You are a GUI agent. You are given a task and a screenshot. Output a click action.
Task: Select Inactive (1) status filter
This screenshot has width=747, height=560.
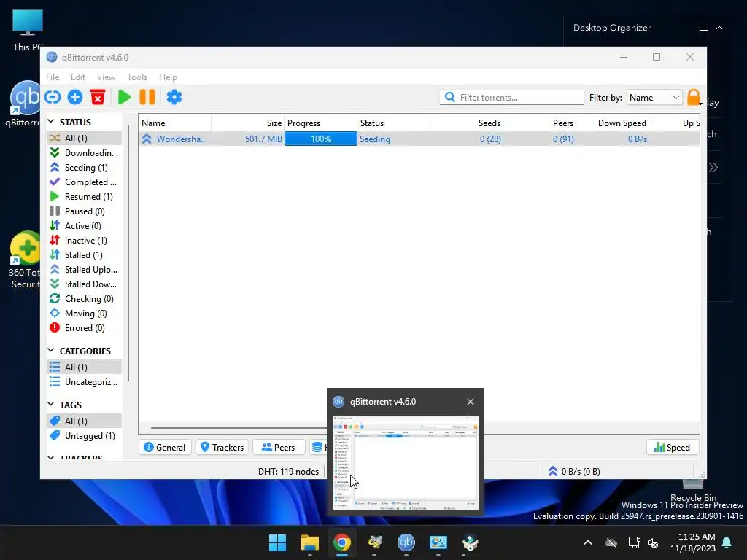(x=85, y=241)
